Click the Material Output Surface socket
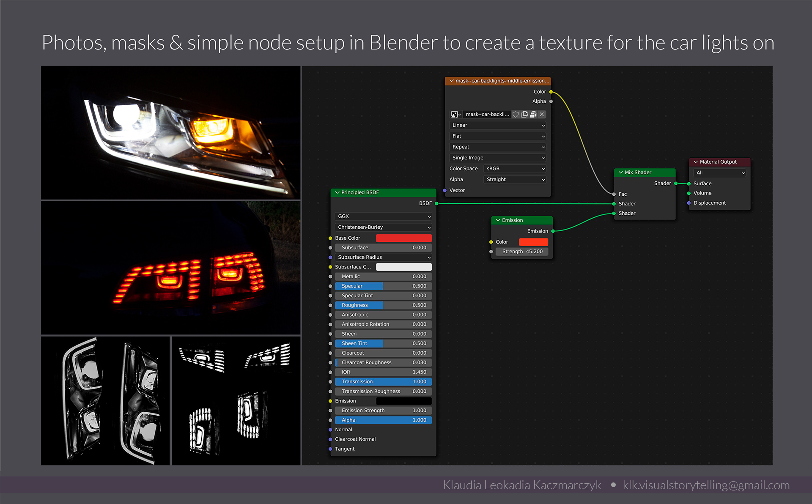This screenshot has height=504, width=812. (x=689, y=184)
